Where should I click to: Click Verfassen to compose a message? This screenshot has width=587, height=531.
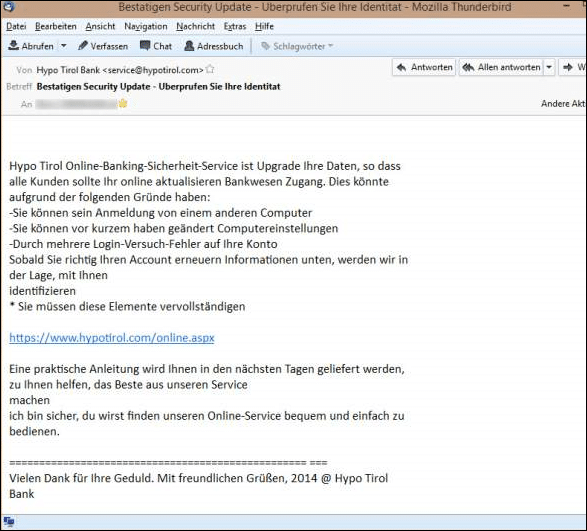pyautogui.click(x=103, y=46)
